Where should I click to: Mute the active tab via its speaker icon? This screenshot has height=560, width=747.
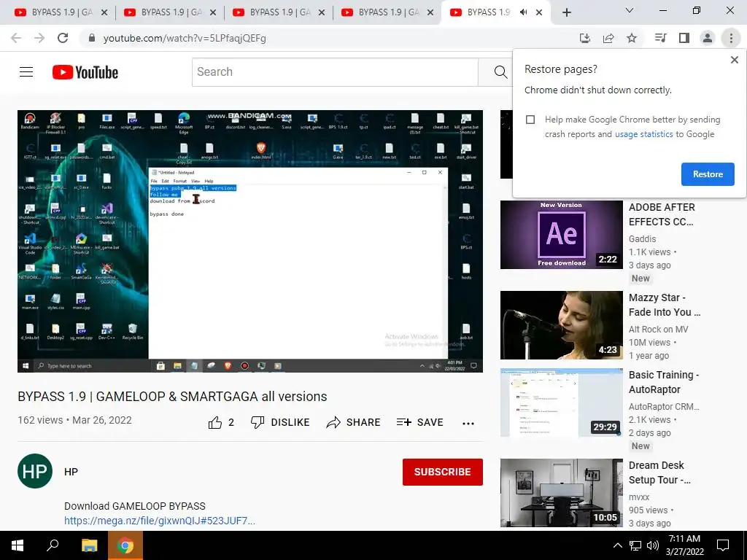(523, 12)
